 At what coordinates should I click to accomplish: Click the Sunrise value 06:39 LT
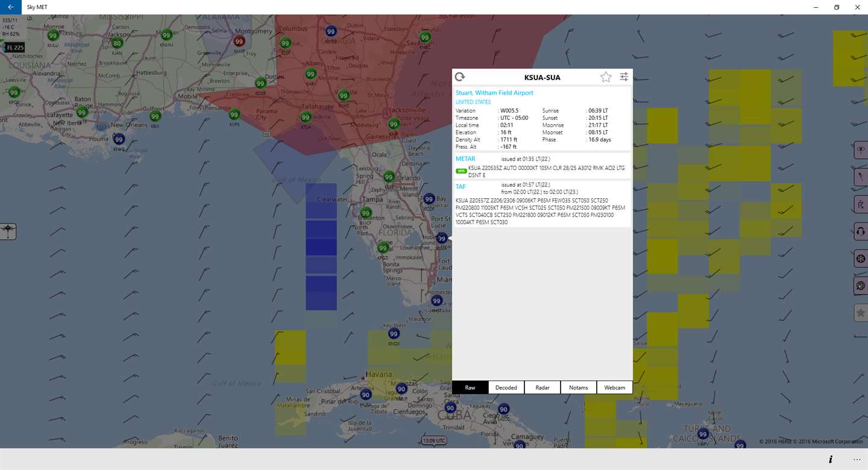(598, 111)
